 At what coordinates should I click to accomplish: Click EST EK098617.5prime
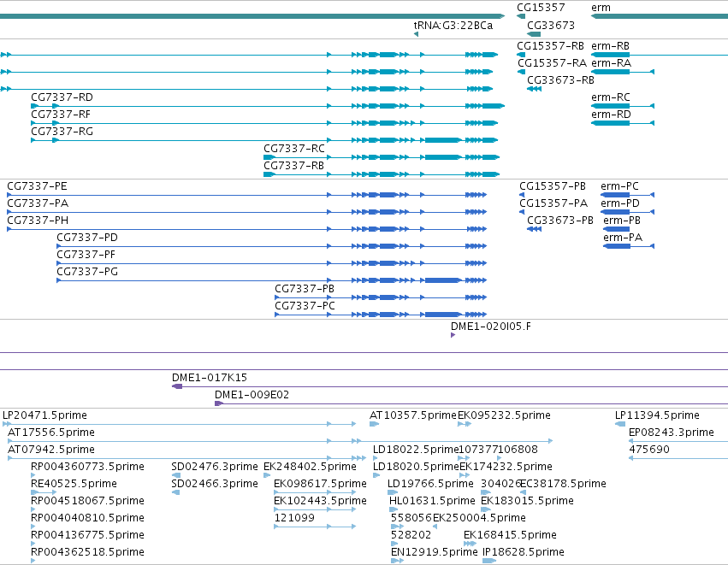click(320, 485)
